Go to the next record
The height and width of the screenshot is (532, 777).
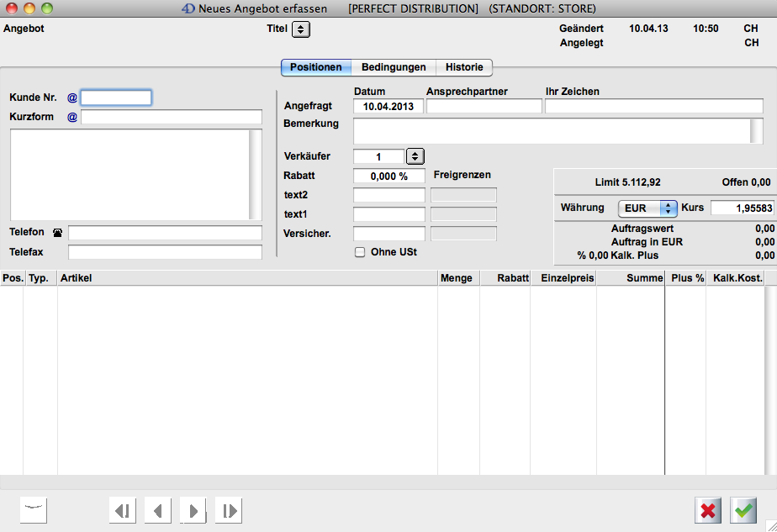point(193,510)
